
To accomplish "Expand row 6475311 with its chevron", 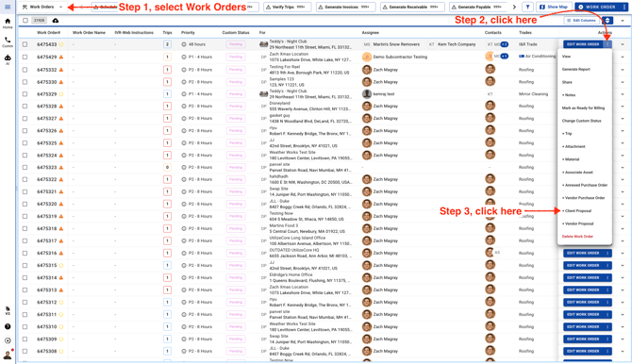I will point(623,314).
